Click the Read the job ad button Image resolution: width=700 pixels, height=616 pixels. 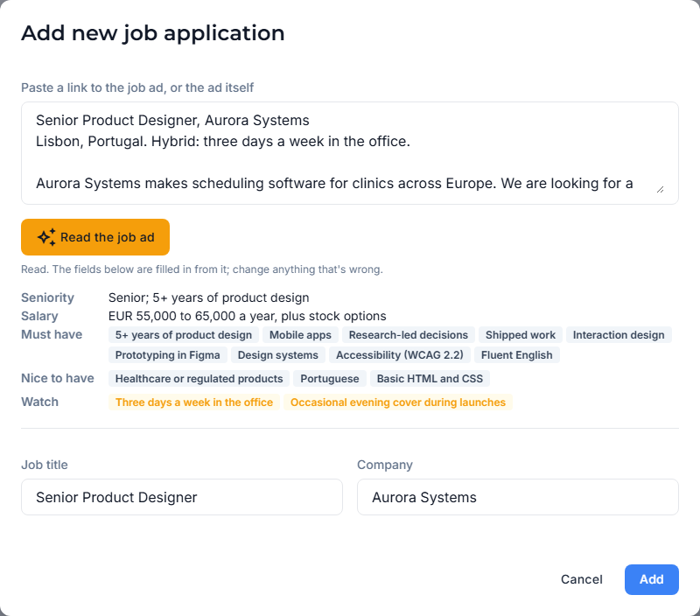(95, 237)
